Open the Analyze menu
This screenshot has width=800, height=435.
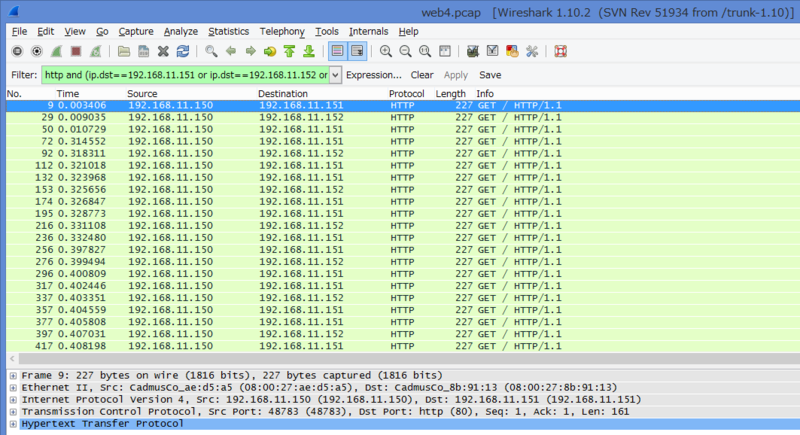click(181, 31)
